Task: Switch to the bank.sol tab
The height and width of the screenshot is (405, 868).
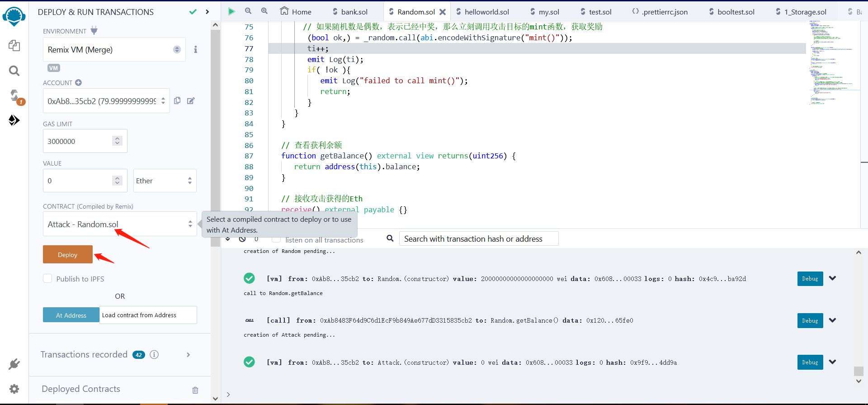Action: (x=350, y=12)
